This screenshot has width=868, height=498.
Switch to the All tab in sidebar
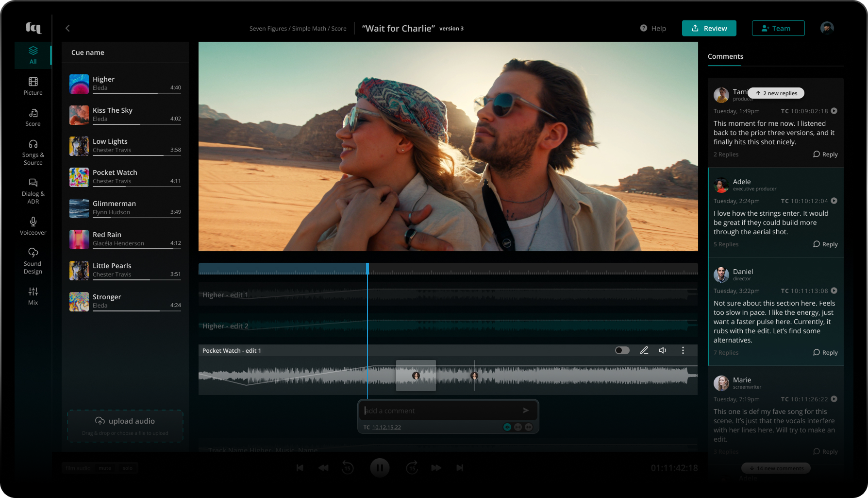pyautogui.click(x=33, y=55)
